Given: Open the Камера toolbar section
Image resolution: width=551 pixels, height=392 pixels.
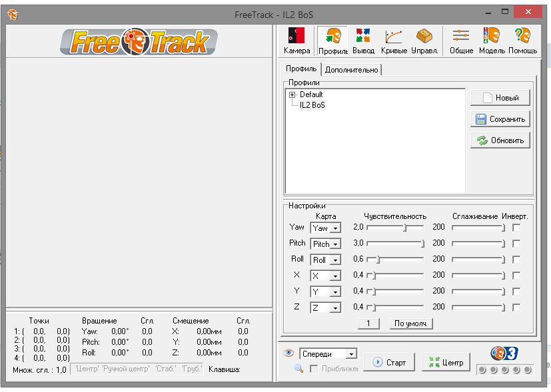Looking at the screenshot, I should [296, 41].
